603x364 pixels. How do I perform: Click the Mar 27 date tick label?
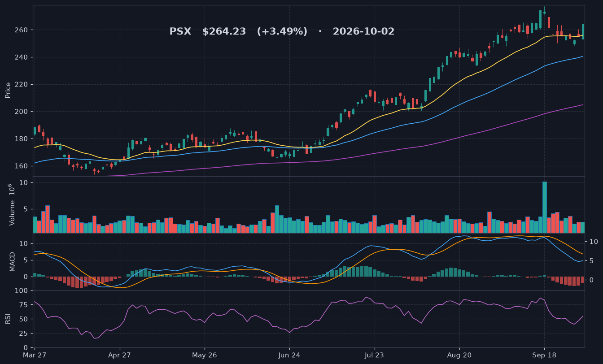pos(35,355)
